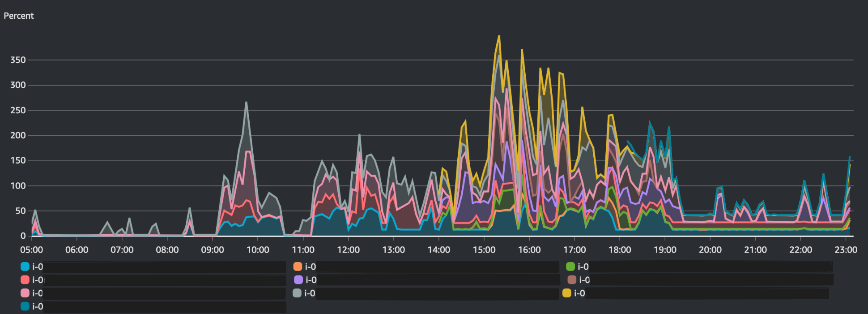Select the 10:00 time axis label
The width and height of the screenshot is (868, 314).
[x=258, y=250]
